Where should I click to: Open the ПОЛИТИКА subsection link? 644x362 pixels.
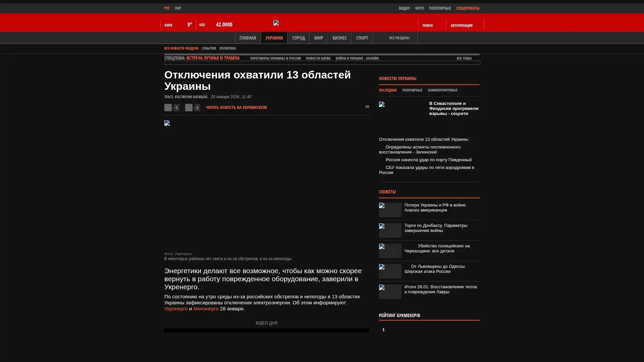[227, 48]
